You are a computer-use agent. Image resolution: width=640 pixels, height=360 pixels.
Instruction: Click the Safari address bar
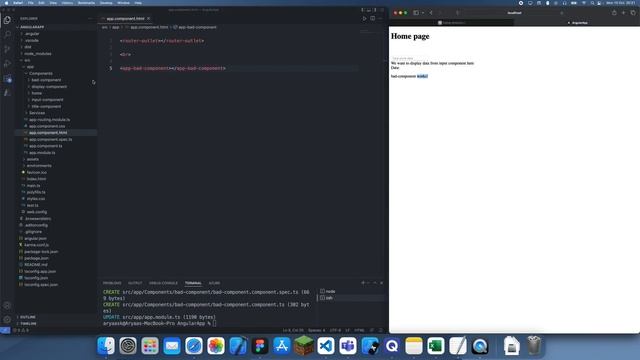pos(514,13)
